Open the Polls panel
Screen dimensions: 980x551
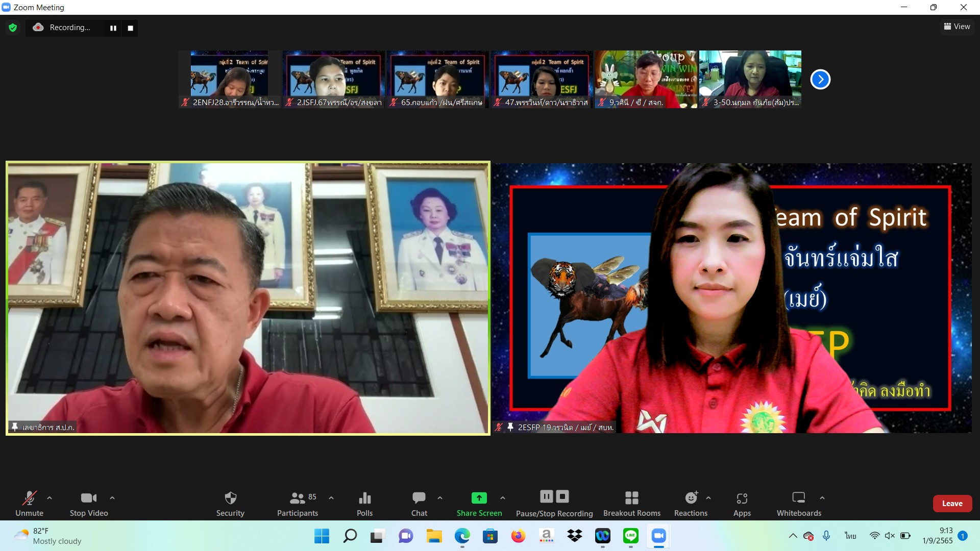coord(364,503)
